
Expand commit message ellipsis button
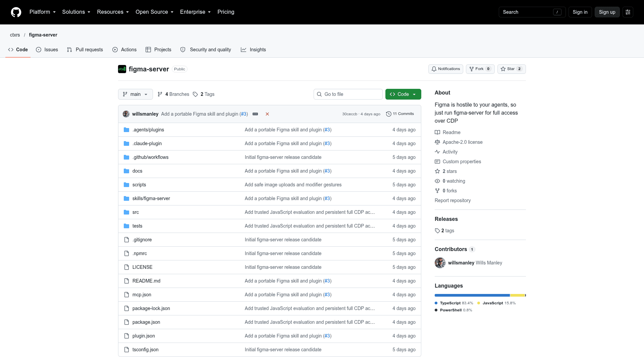[255, 114]
